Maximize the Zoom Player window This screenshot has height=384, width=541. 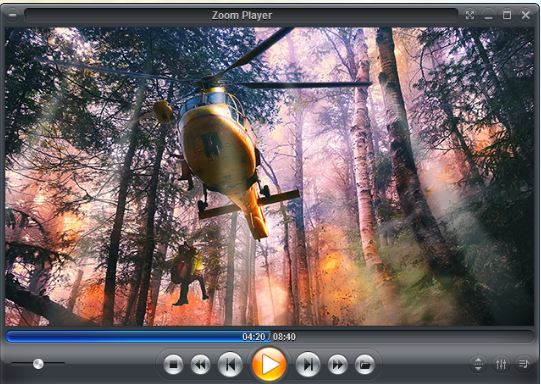(507, 15)
